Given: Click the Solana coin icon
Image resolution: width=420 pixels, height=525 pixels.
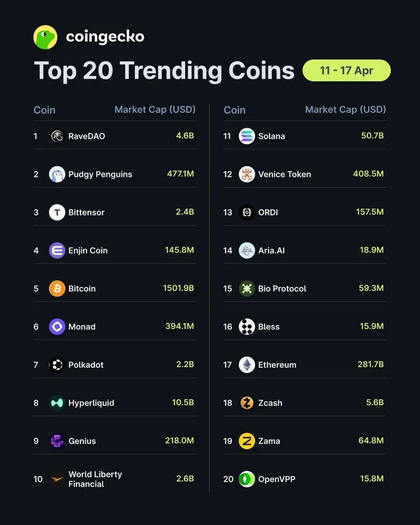Looking at the screenshot, I should click(x=247, y=136).
